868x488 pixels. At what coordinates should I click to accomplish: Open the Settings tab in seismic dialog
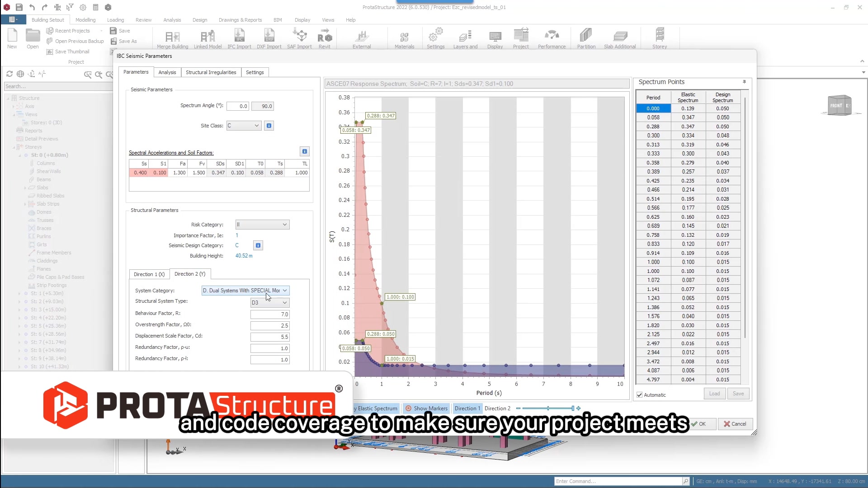click(255, 72)
